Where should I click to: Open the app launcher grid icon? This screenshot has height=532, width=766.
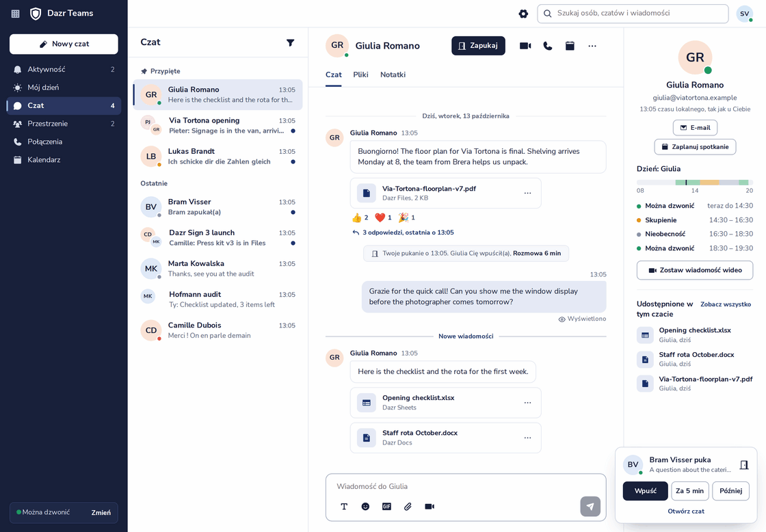pos(16,14)
